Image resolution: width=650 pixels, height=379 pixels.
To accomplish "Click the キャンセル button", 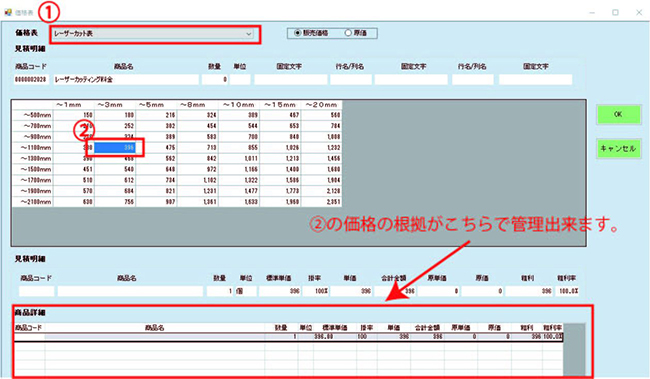I will (x=618, y=148).
